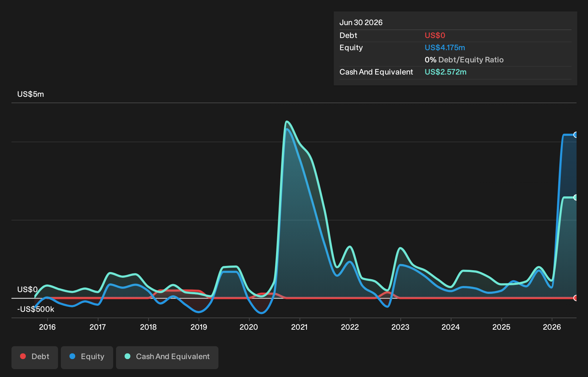Image resolution: width=588 pixels, height=377 pixels.
Task: Click the US$2.572m cash value
Action: coord(445,72)
